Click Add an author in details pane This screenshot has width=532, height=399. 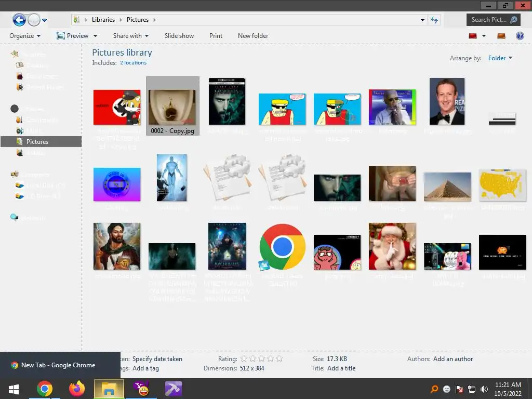point(453,359)
